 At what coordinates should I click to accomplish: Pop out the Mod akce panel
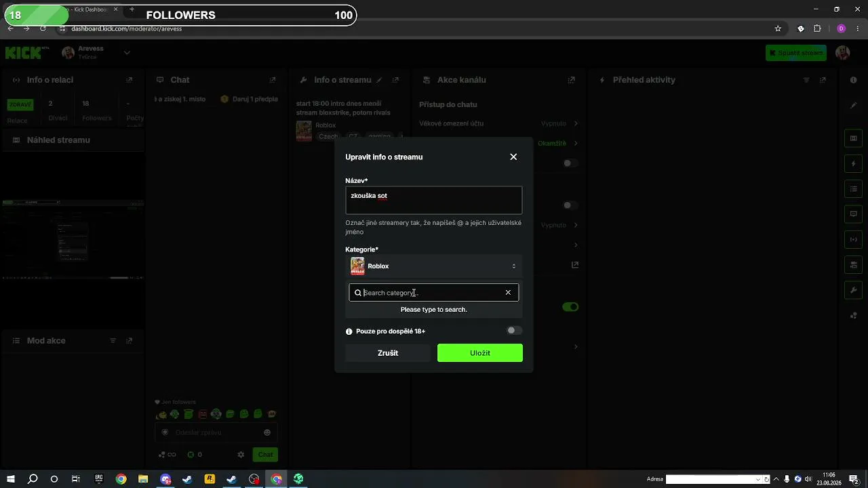130,341
